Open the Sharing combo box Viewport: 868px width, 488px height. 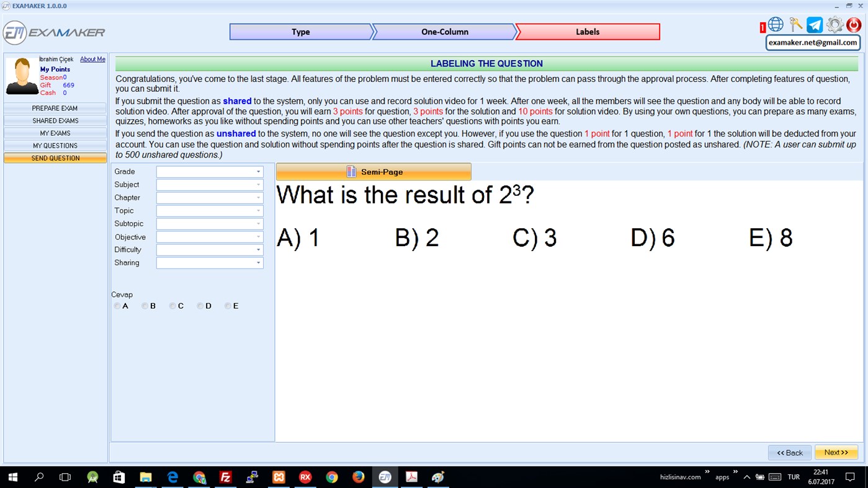[x=258, y=262]
